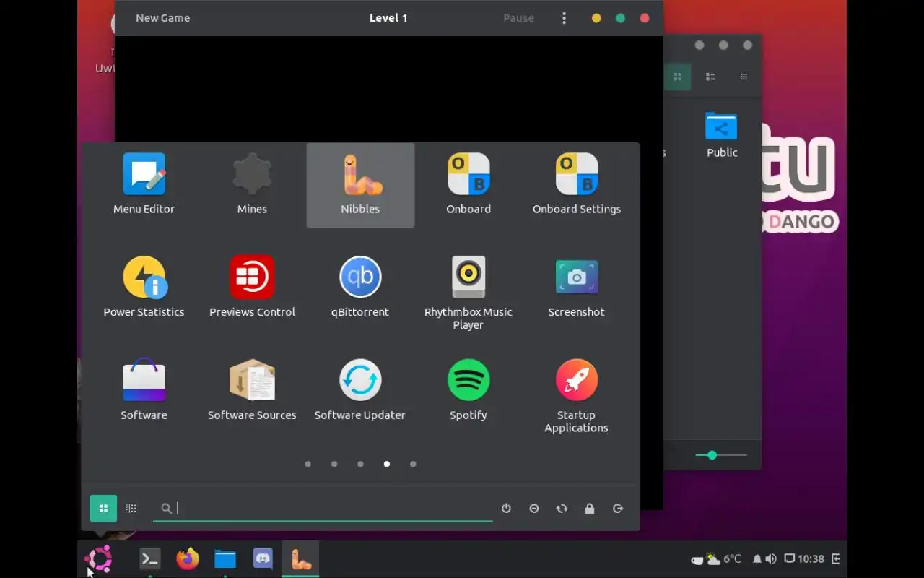Viewport: 924px width, 578px height.
Task: Go to third page of applications
Action: (x=360, y=464)
